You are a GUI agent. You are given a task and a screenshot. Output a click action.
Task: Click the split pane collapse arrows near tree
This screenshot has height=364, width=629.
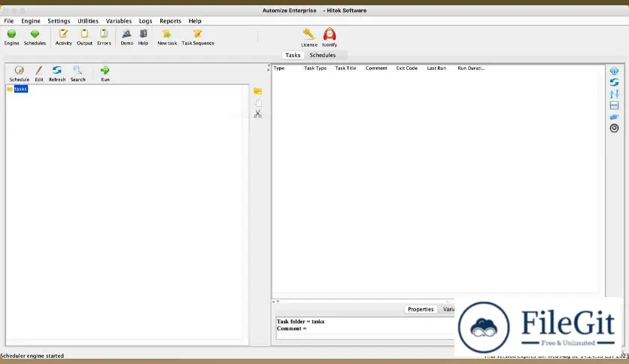(269, 68)
